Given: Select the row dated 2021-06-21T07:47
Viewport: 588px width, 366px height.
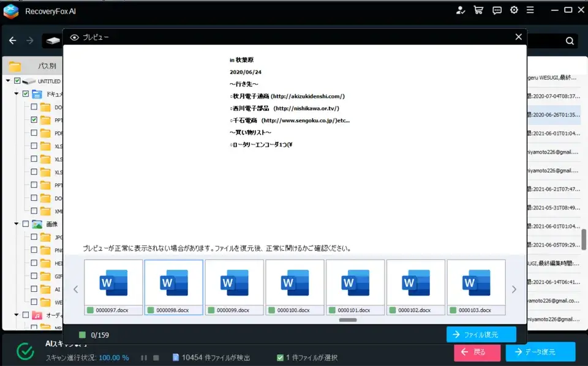Looking at the screenshot, I should click(554, 189).
